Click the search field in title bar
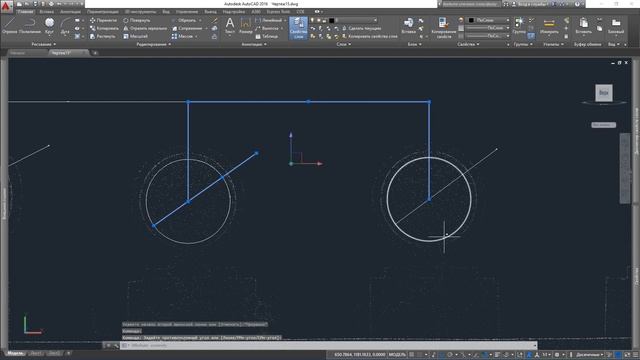Screen dimensions: 640x360 470,4
